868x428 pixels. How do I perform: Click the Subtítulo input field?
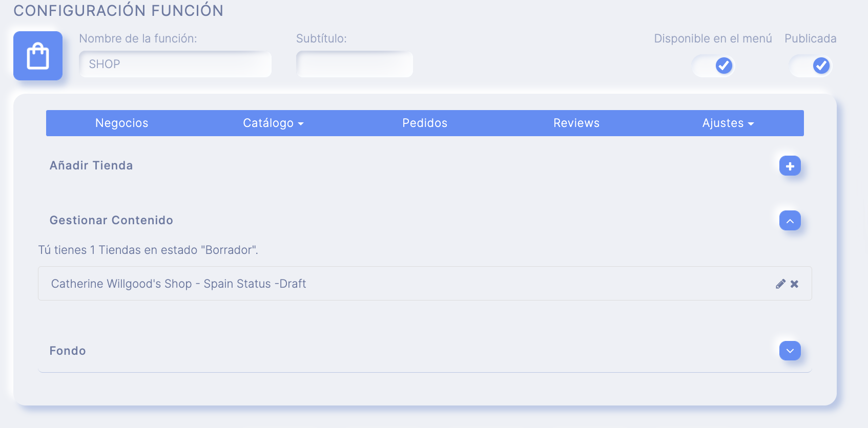coord(355,64)
